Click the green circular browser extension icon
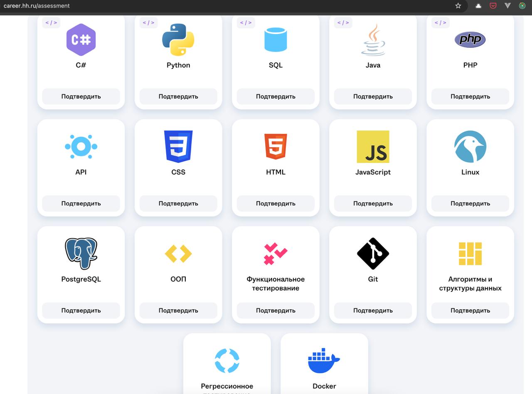Image resolution: width=532 pixels, height=394 pixels. tap(522, 6)
